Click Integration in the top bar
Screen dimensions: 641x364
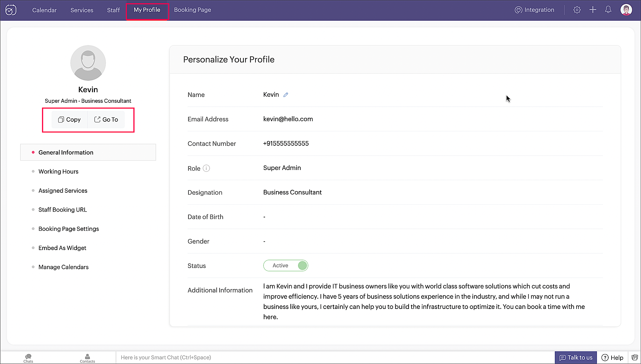tap(534, 10)
